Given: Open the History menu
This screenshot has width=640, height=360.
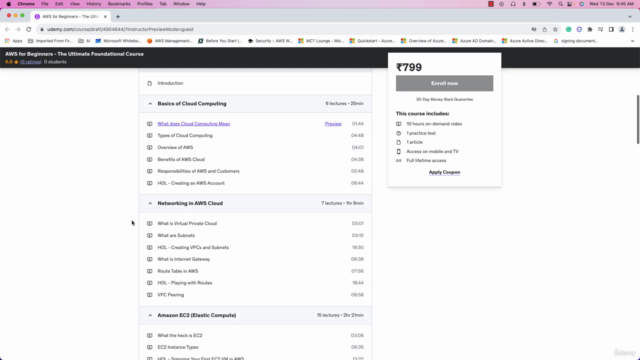Looking at the screenshot, I should pyautogui.click(x=94, y=4).
